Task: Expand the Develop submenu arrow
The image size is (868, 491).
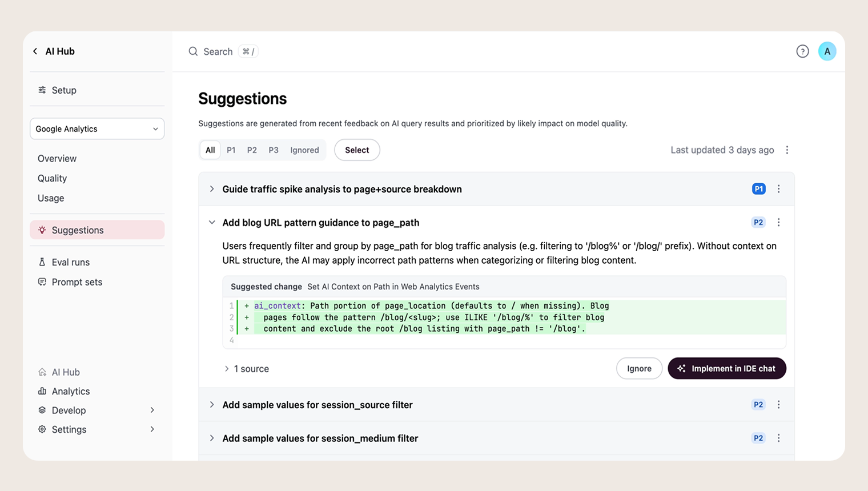Action: [152, 410]
